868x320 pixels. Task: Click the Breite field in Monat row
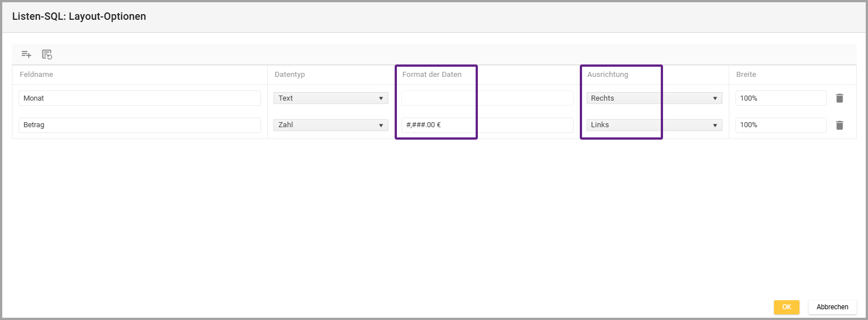[x=780, y=98]
